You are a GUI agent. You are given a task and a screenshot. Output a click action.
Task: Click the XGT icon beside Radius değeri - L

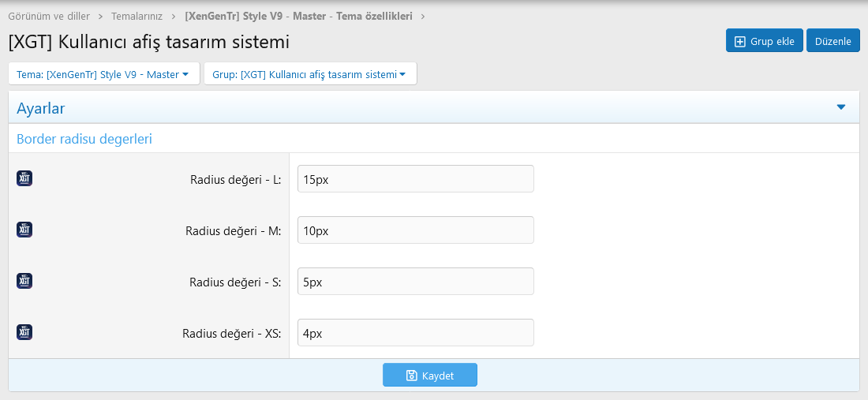click(24, 178)
